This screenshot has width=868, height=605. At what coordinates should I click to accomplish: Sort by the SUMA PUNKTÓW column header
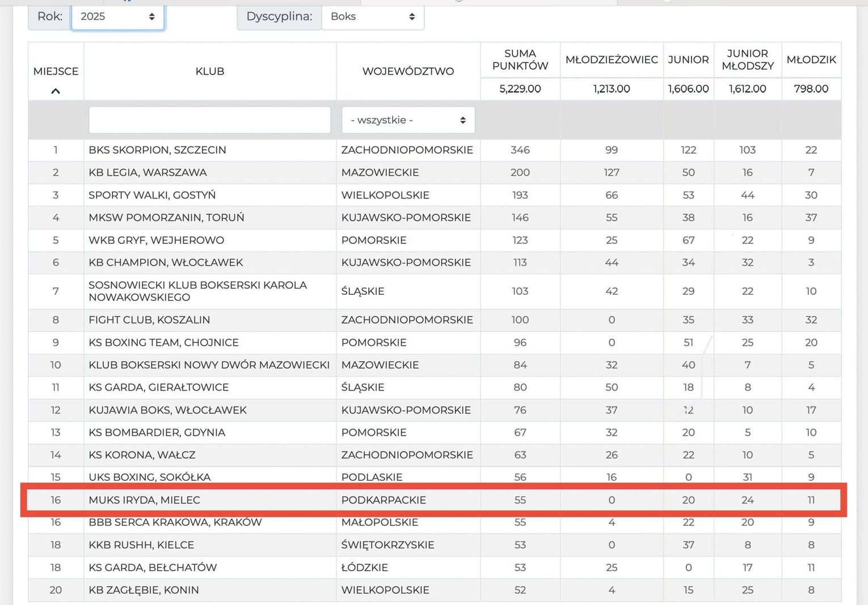(x=520, y=60)
